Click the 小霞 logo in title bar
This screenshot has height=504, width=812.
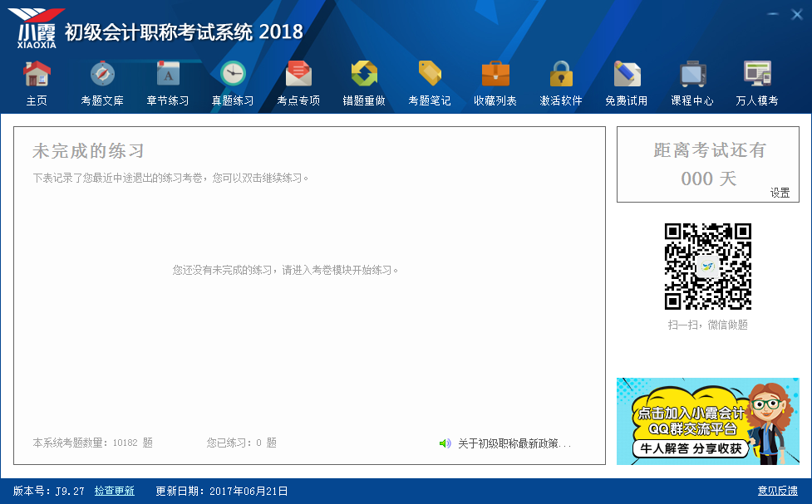pos(37,27)
